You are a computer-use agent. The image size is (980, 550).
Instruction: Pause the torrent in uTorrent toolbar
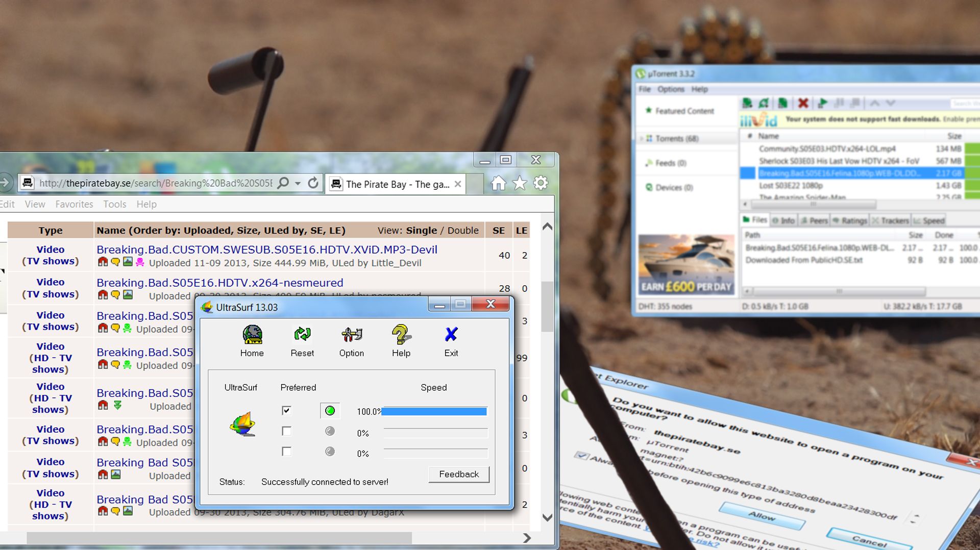coord(839,103)
